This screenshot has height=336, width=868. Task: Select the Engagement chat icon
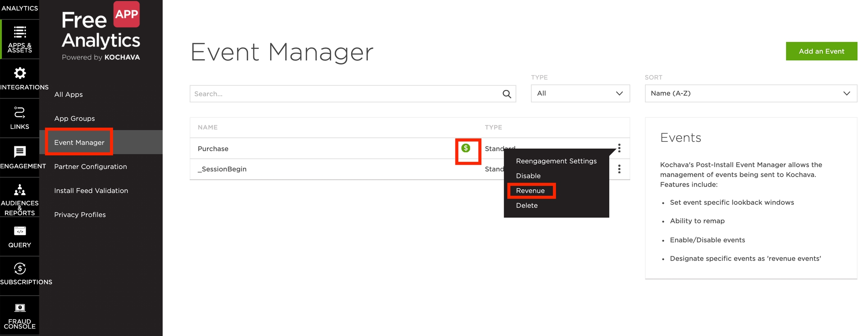[20, 152]
